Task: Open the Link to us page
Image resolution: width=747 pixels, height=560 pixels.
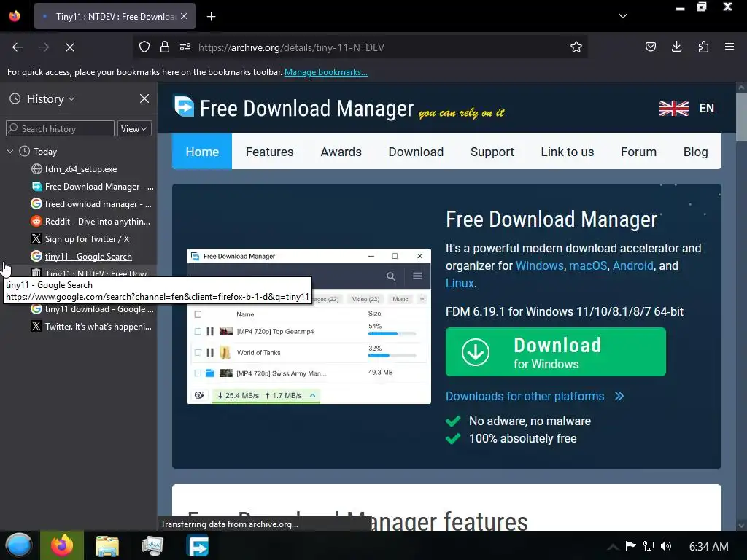Action: click(x=568, y=152)
